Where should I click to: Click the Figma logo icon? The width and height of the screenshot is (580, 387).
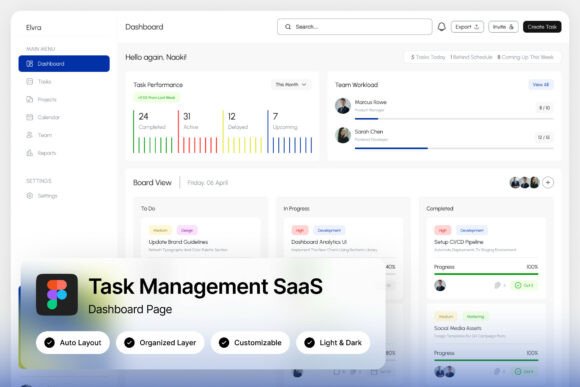tap(57, 295)
